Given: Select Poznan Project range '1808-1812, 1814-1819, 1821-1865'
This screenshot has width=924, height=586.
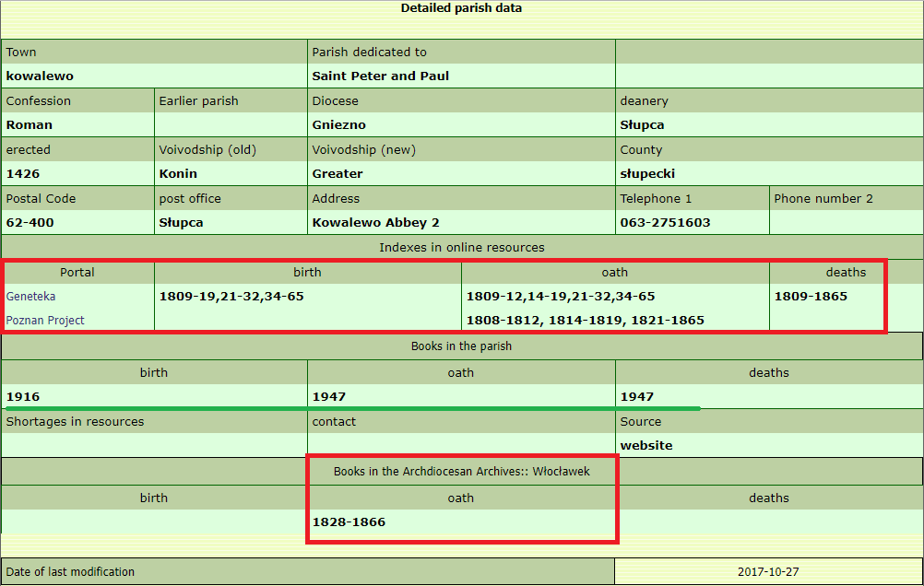Looking at the screenshot, I should pos(585,321).
